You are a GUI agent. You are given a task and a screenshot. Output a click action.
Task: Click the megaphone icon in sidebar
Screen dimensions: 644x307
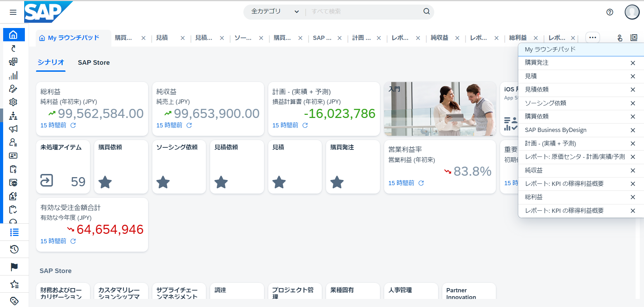(13, 129)
